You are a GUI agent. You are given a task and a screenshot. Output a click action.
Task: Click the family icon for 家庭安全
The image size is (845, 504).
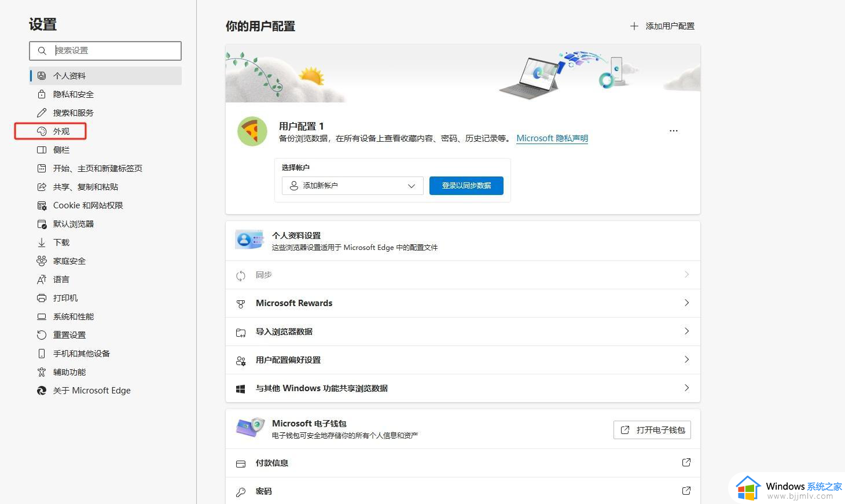point(42,261)
